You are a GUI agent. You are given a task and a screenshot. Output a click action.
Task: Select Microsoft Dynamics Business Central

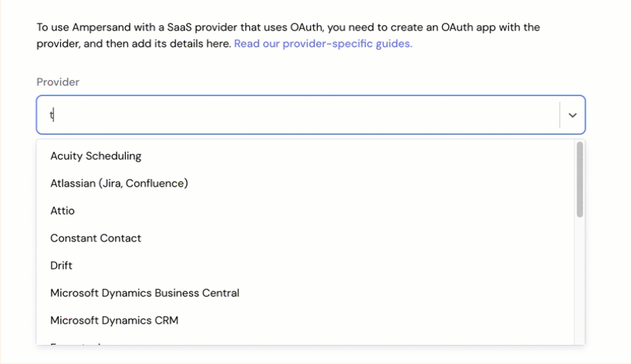point(305,293)
